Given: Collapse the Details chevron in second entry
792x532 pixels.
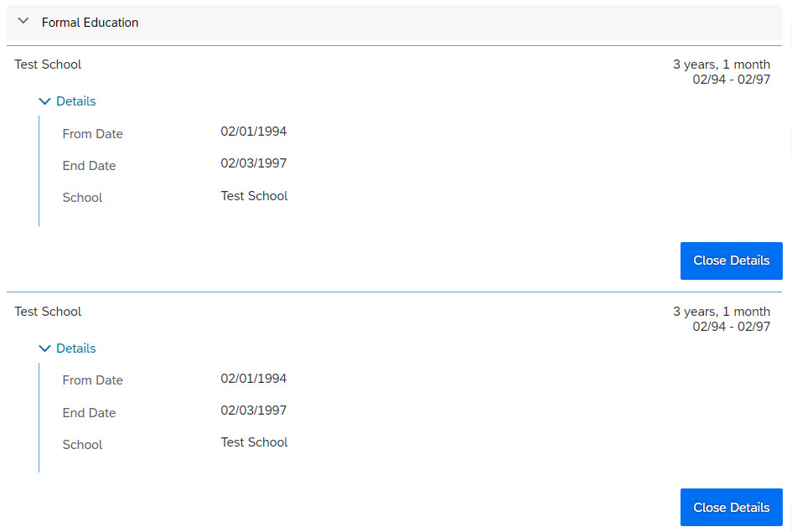Looking at the screenshot, I should [x=44, y=349].
